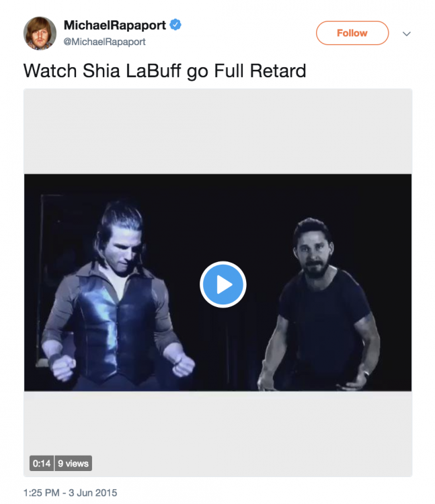The height and width of the screenshot is (504, 435).
Task: Open MichaelRapaport's profile avatar
Action: (x=40, y=33)
